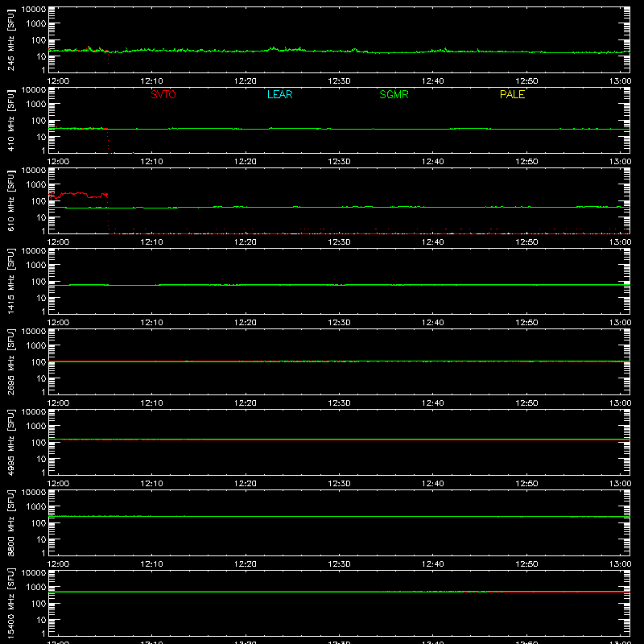Click the red SVTO trace in the 610 MHz plot
Screen dimensions: 644x644
pos(74,193)
